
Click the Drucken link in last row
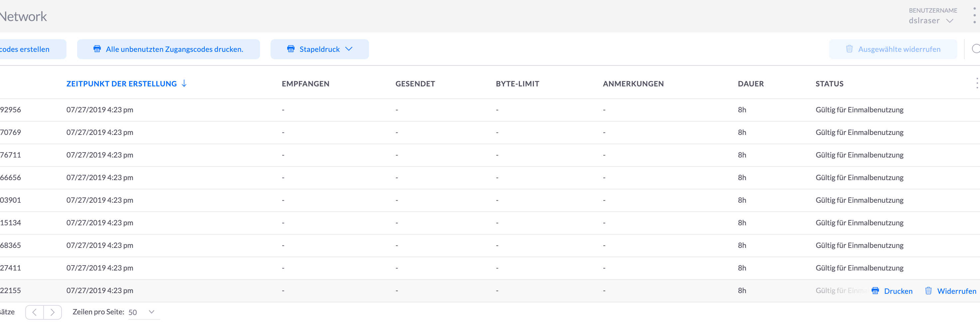(x=898, y=291)
